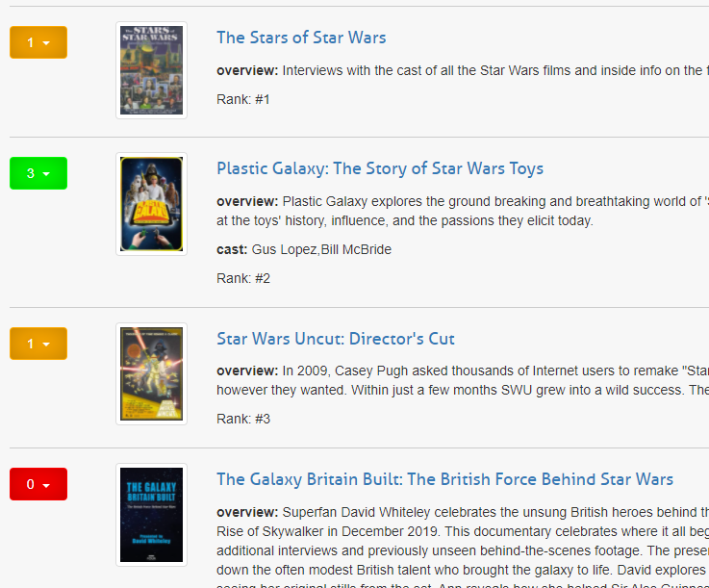
Task: Select the 'Rank: #1' text
Action: click(243, 99)
